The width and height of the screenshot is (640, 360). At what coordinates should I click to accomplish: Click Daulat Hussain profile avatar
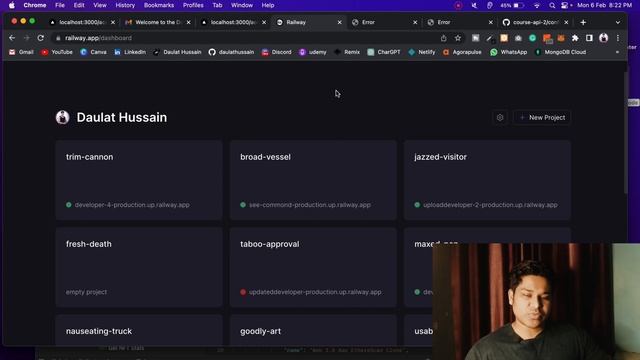pyautogui.click(x=62, y=117)
